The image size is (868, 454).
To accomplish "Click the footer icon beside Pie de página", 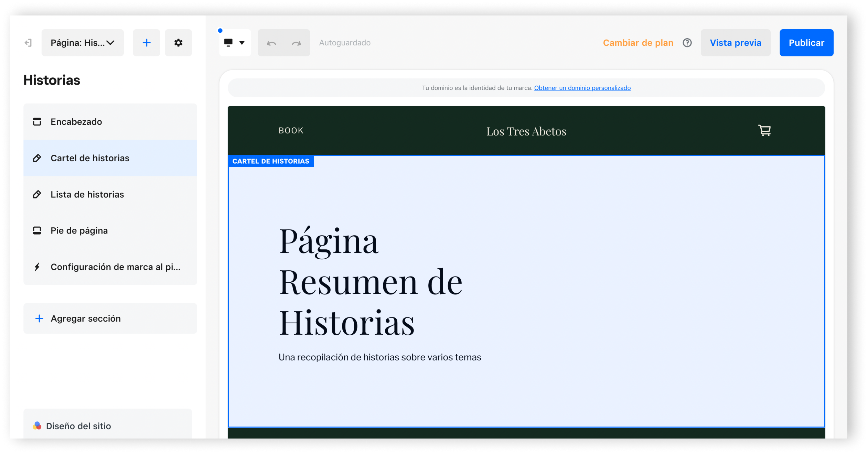I will coord(37,230).
